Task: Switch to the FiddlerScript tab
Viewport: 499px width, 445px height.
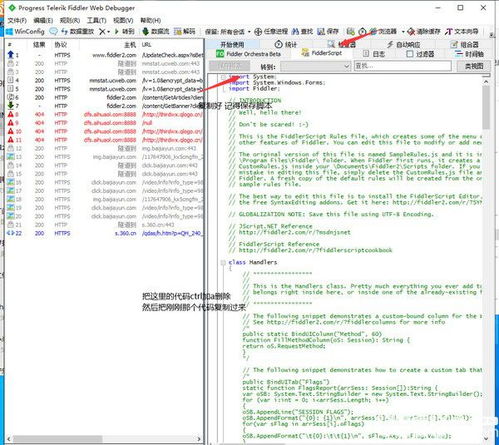Action: pyautogui.click(x=321, y=53)
